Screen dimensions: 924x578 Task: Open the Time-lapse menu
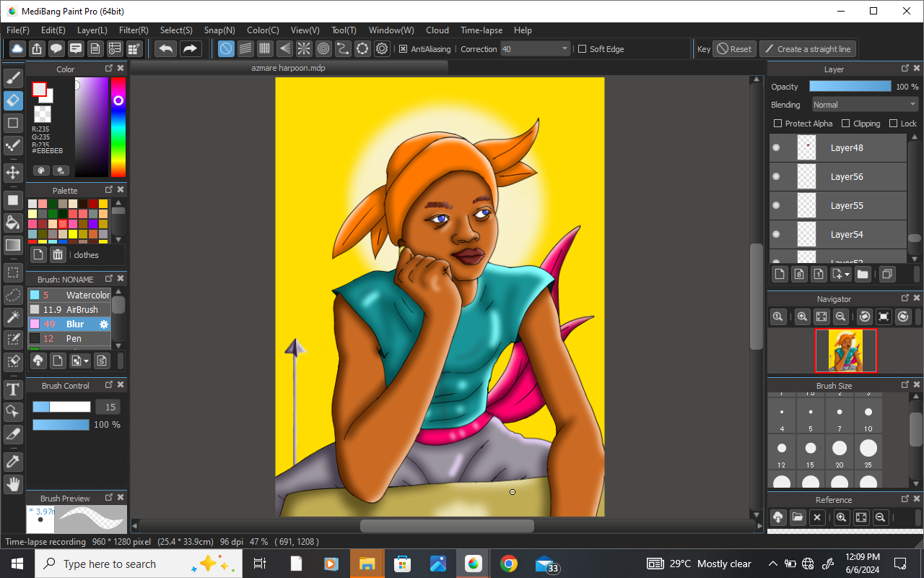coord(481,30)
